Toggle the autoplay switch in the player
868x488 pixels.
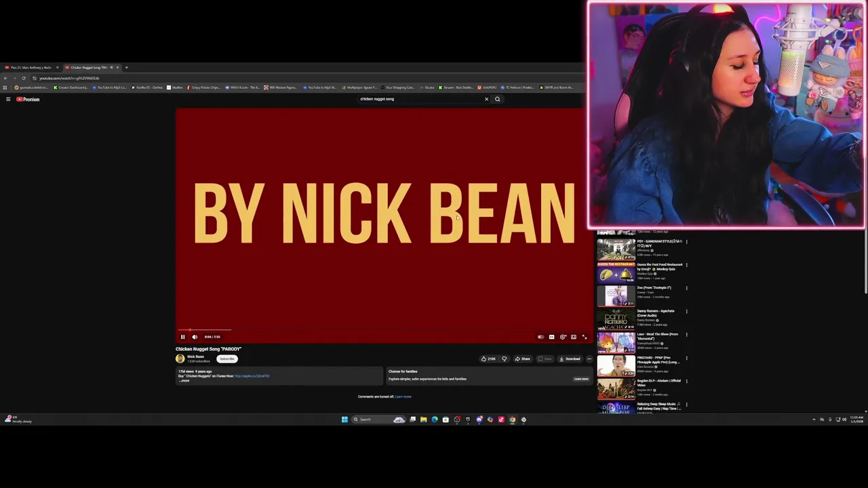pos(540,337)
